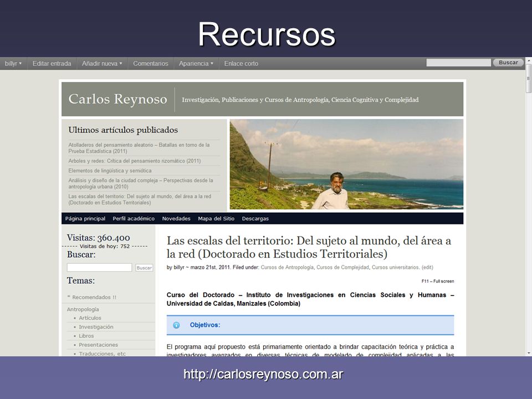Click the Visitas de hoy: 752 text
The width and height of the screenshot is (532, 399).
pyautogui.click(x=105, y=246)
